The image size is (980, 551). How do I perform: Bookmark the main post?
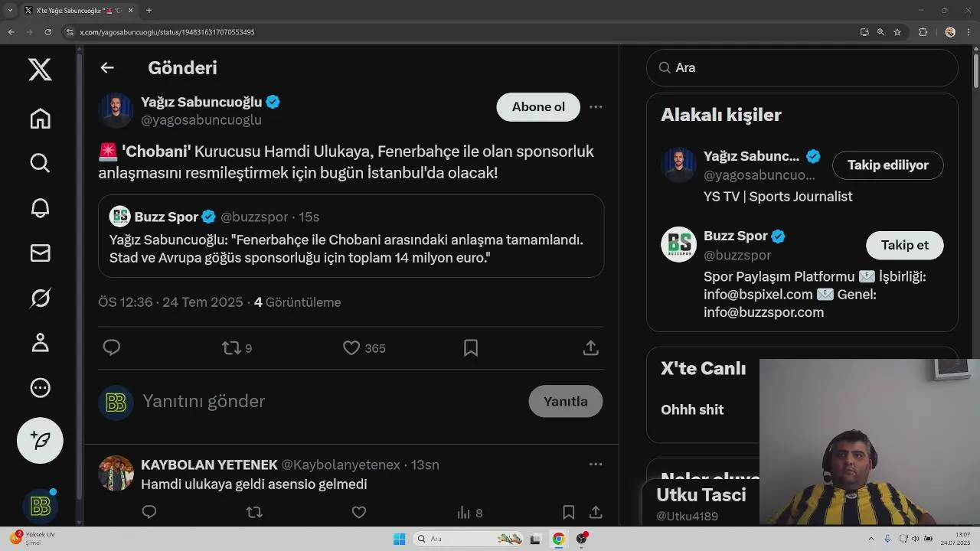471,348
